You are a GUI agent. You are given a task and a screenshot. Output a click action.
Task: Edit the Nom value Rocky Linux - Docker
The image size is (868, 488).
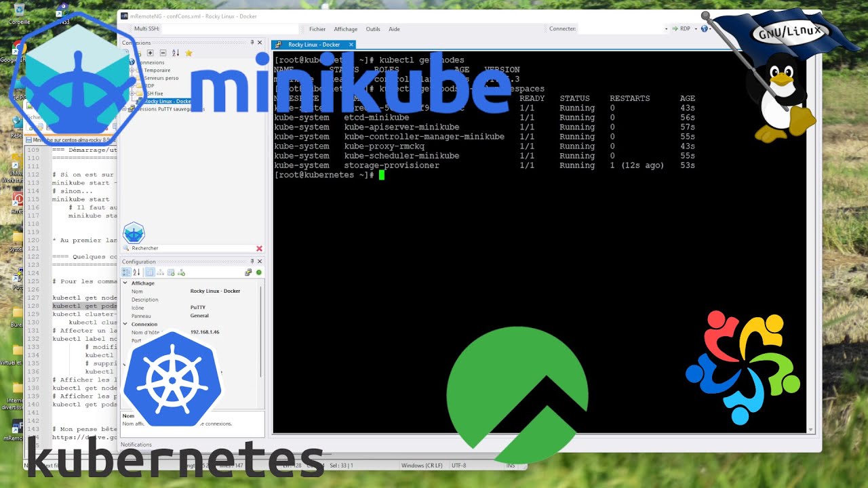click(x=215, y=291)
